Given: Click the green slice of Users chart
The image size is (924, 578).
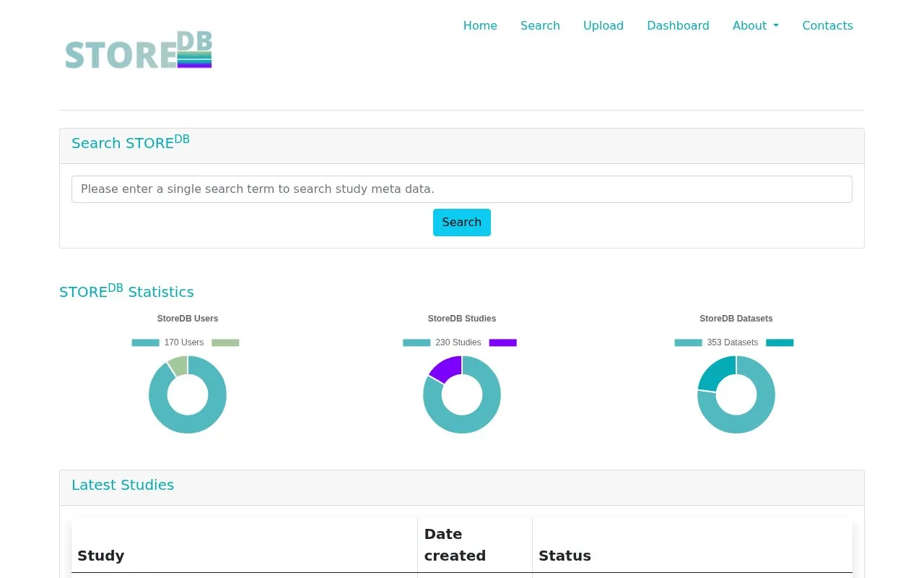Looking at the screenshot, I should tap(178, 366).
